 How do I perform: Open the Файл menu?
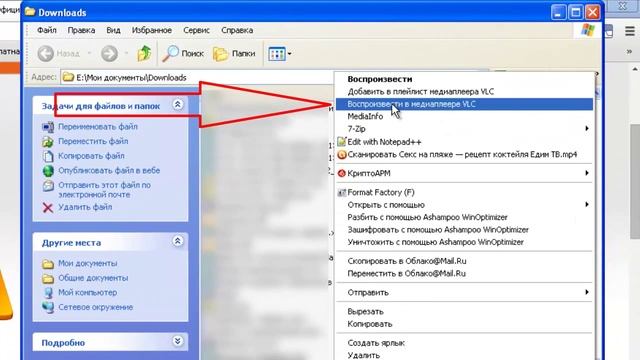tap(47, 30)
